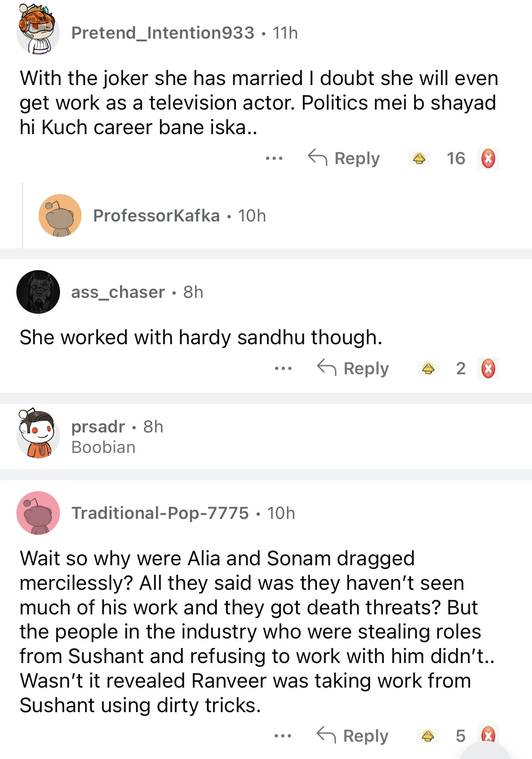Reply to Pretend_Intention933's comment
This screenshot has width=532, height=759.
click(344, 159)
